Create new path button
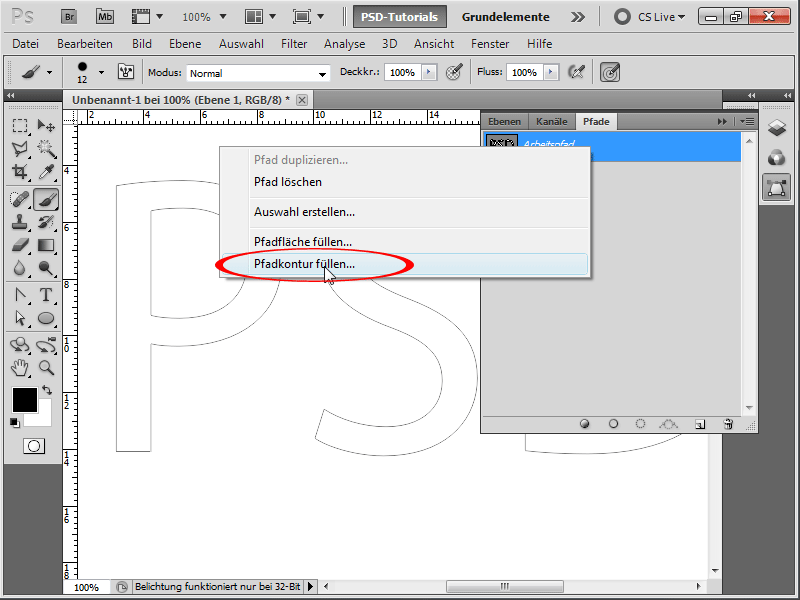This screenshot has height=600, width=800. pyautogui.click(x=700, y=424)
